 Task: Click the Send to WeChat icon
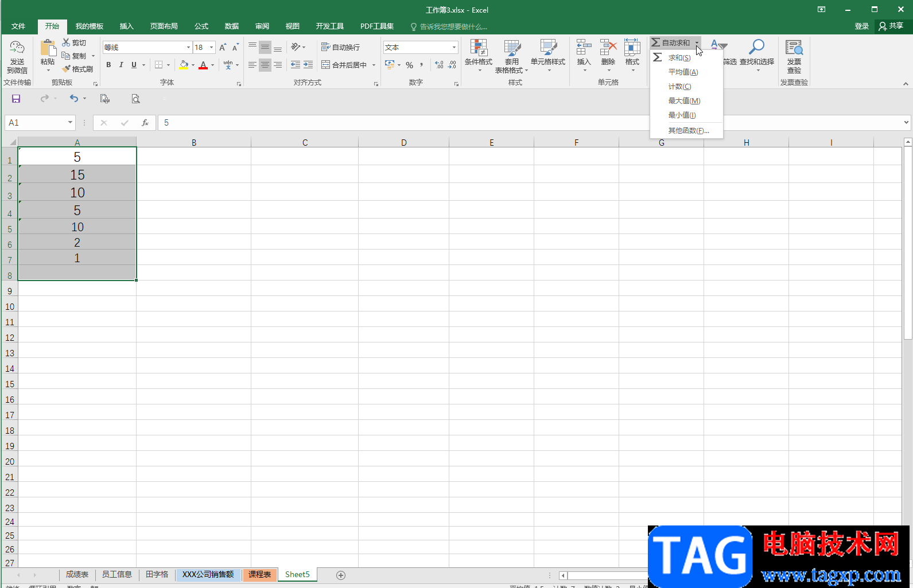pyautogui.click(x=17, y=48)
